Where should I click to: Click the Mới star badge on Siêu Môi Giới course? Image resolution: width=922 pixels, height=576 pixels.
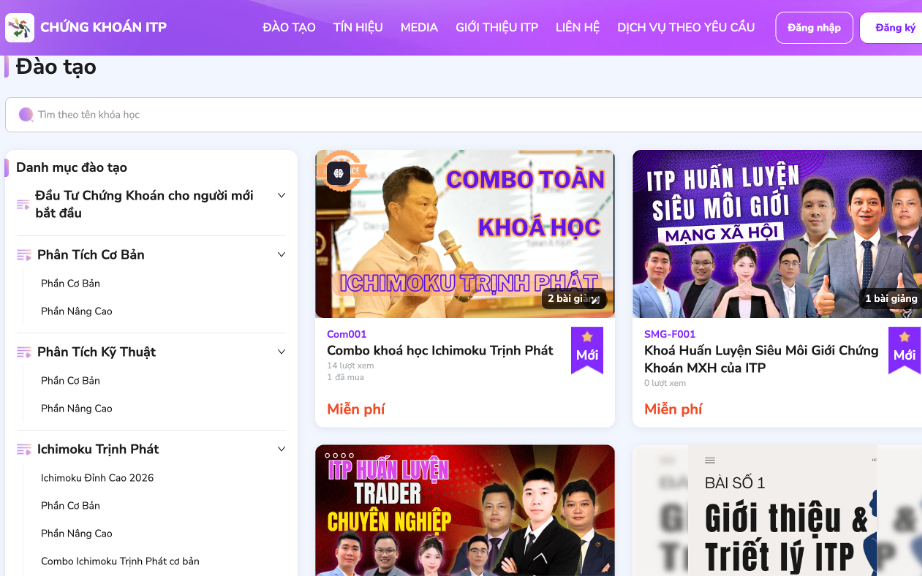[904, 350]
